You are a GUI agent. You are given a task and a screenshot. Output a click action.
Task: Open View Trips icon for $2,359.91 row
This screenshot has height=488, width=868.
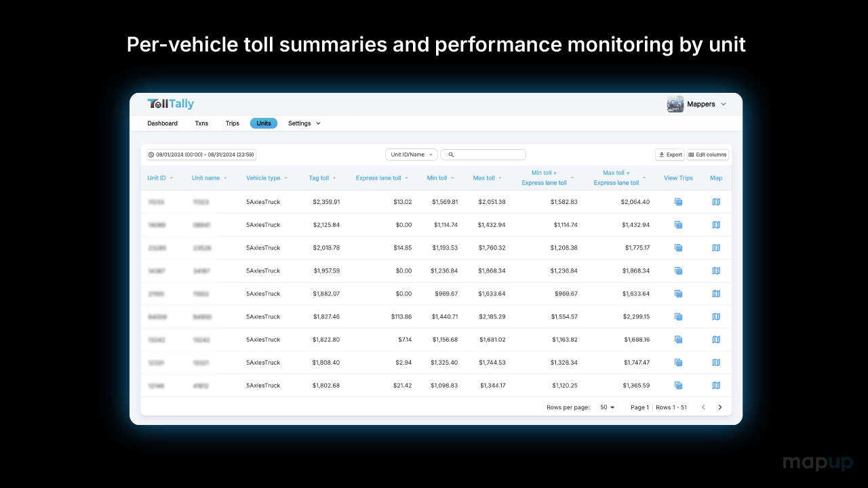click(x=678, y=202)
